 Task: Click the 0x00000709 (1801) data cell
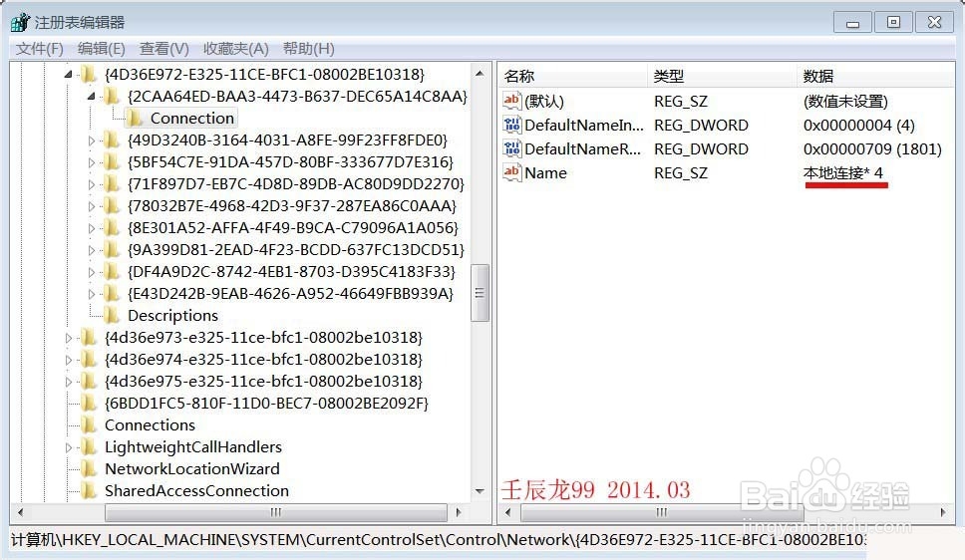tap(872, 148)
